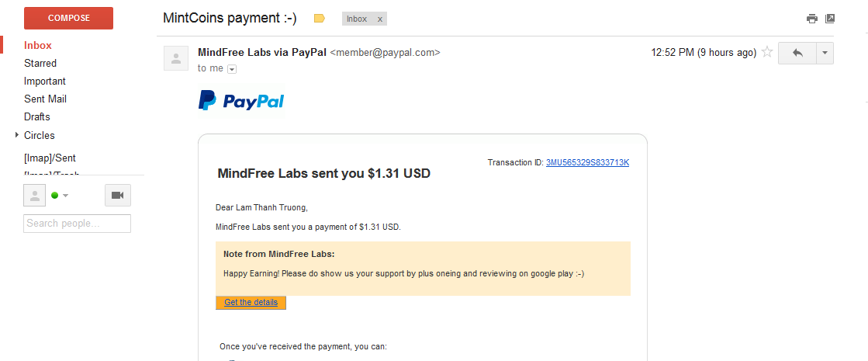Open chat status dropdown with green dot
868x361 pixels.
point(60,195)
